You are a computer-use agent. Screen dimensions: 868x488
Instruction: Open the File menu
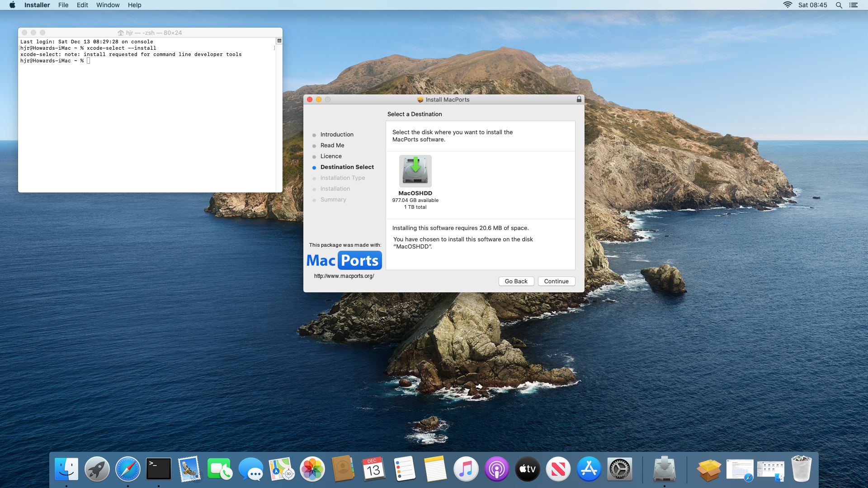[x=63, y=5]
